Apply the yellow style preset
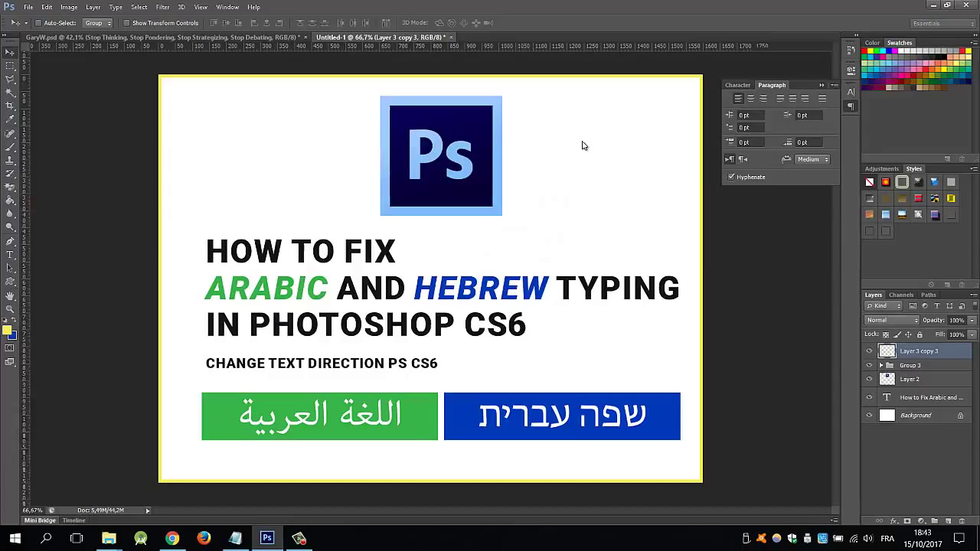 point(951,198)
